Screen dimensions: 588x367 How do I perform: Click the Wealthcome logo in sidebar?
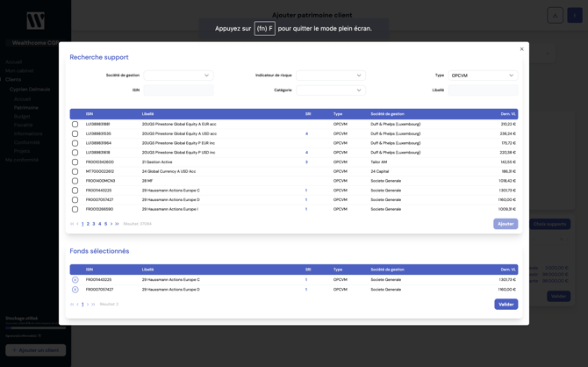[x=35, y=21]
